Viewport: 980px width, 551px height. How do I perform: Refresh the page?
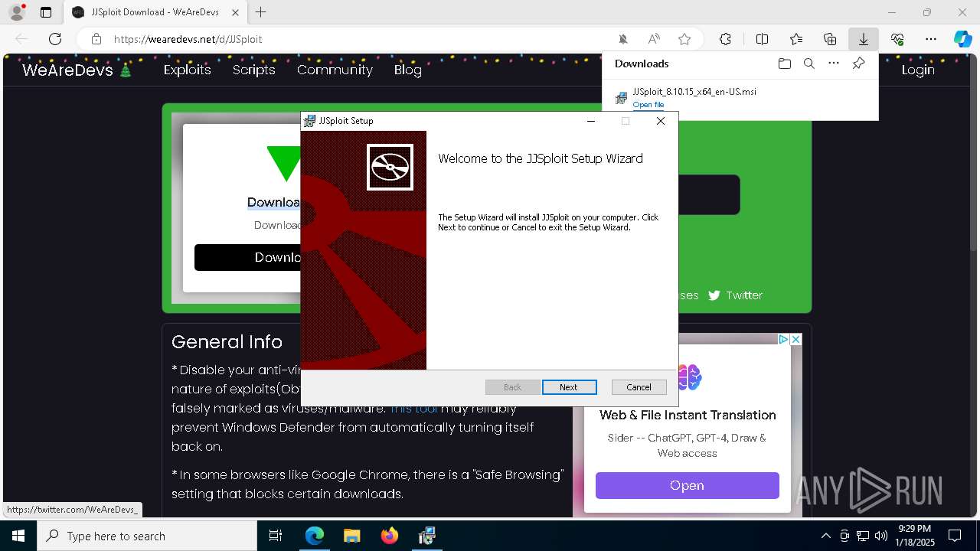pyautogui.click(x=55, y=39)
